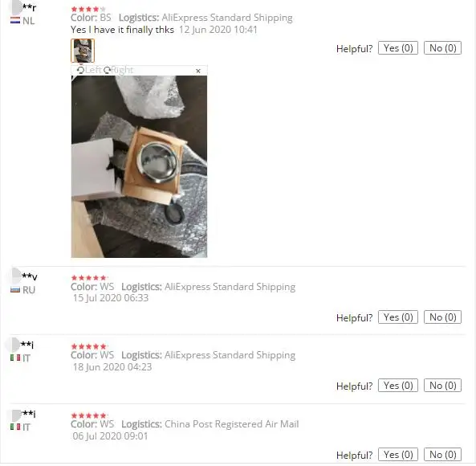Mark the NL review not helpful
Screen dimensions: 476x466
coord(442,48)
